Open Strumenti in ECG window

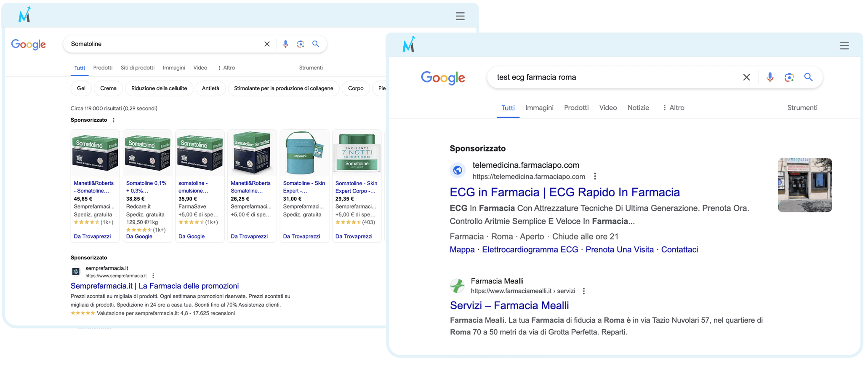coord(802,108)
